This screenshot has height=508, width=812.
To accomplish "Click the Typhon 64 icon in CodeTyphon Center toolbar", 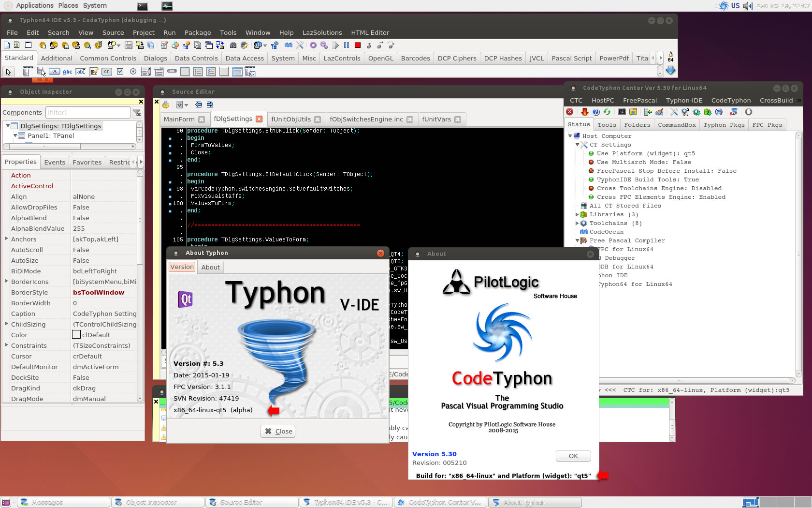I will click(x=734, y=112).
